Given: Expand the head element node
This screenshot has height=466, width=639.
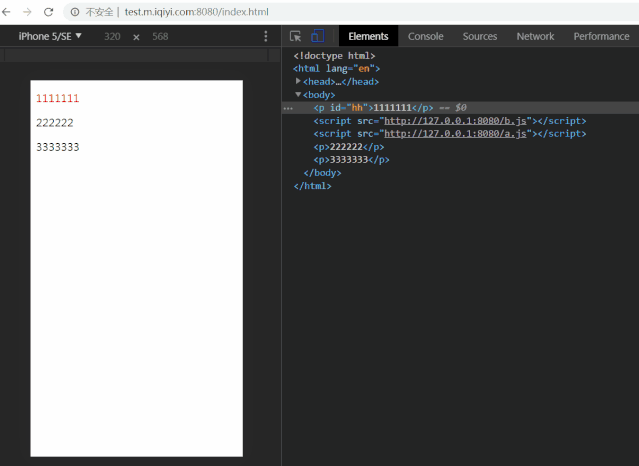Looking at the screenshot, I should click(298, 81).
